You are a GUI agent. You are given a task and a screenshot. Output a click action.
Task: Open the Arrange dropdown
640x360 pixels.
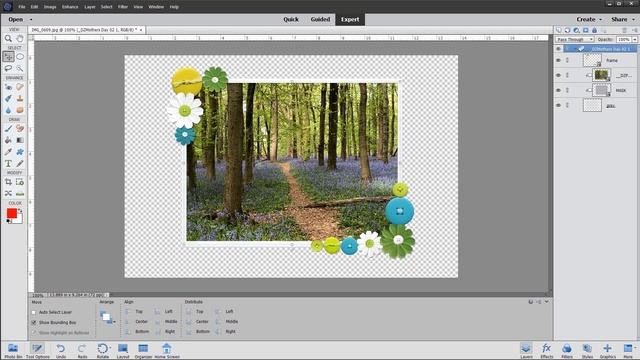tap(107, 317)
